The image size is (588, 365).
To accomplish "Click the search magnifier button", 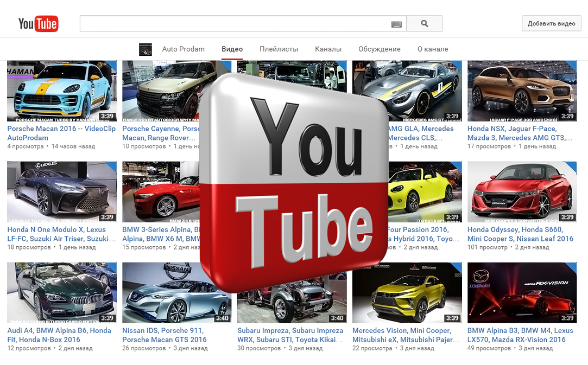I will [x=425, y=24].
